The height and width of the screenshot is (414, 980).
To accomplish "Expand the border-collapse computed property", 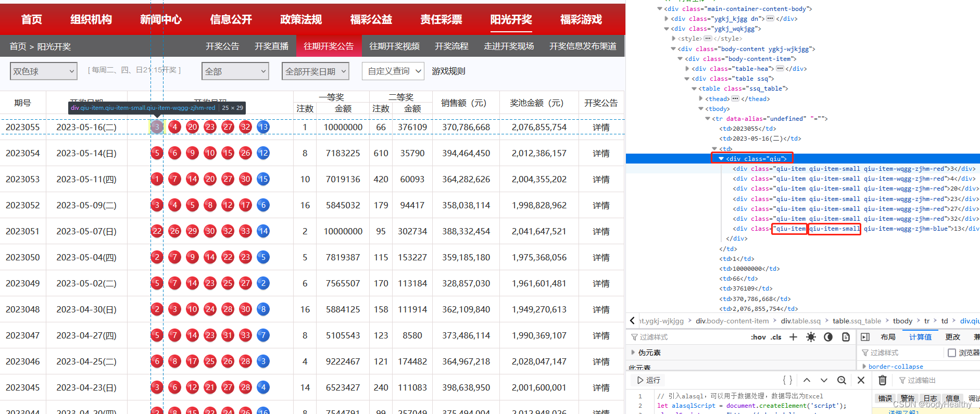I will pos(864,367).
